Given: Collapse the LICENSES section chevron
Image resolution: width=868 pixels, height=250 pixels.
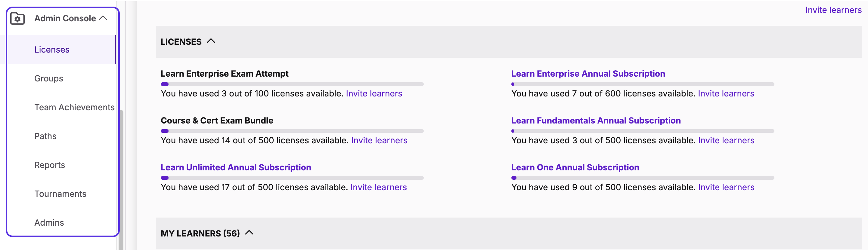Looking at the screenshot, I should (x=211, y=41).
